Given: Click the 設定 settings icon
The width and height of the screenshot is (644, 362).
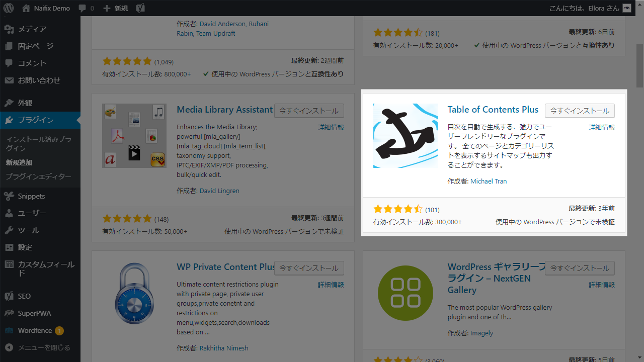Looking at the screenshot, I should pos(9,247).
